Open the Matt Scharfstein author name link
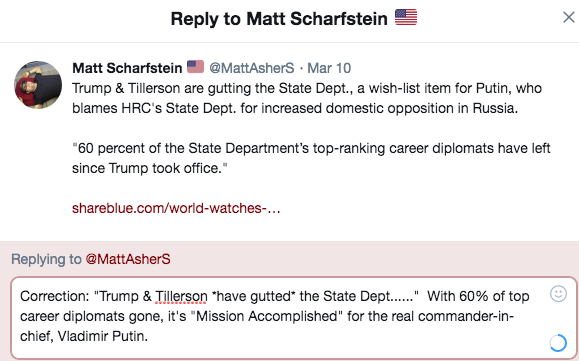This screenshot has width=579, height=361. [x=127, y=68]
